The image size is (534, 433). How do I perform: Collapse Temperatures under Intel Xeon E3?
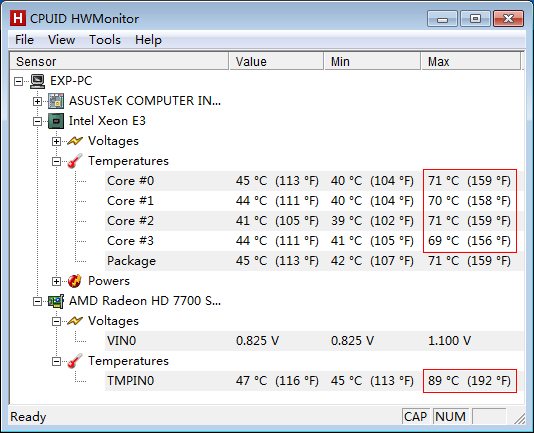point(57,161)
